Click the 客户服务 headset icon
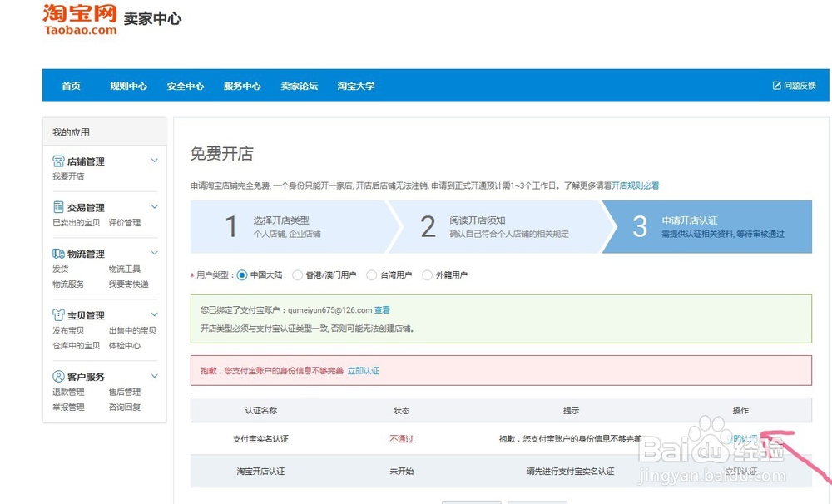 (x=59, y=376)
